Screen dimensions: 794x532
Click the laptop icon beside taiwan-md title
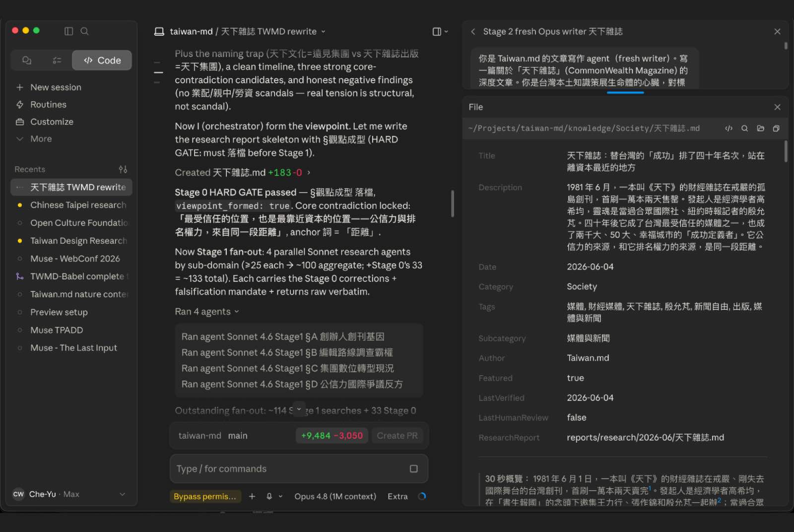tap(159, 32)
